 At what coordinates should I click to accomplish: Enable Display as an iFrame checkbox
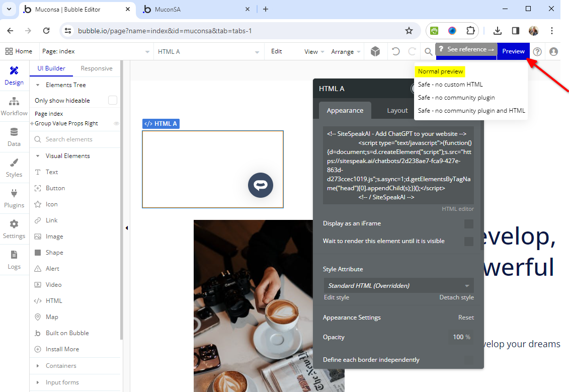(468, 224)
